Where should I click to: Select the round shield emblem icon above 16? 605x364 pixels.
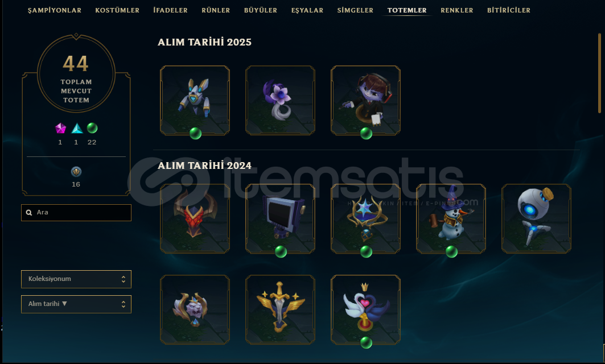pos(76,172)
